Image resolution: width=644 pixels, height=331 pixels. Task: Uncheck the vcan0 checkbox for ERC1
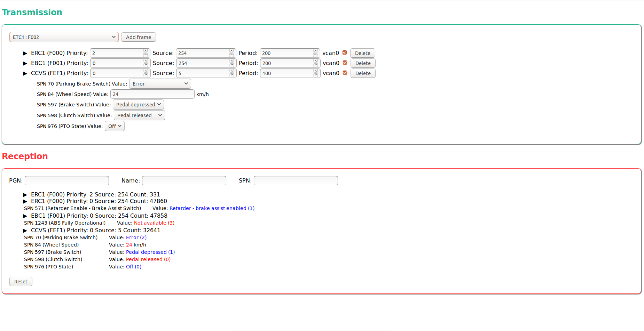click(x=345, y=53)
